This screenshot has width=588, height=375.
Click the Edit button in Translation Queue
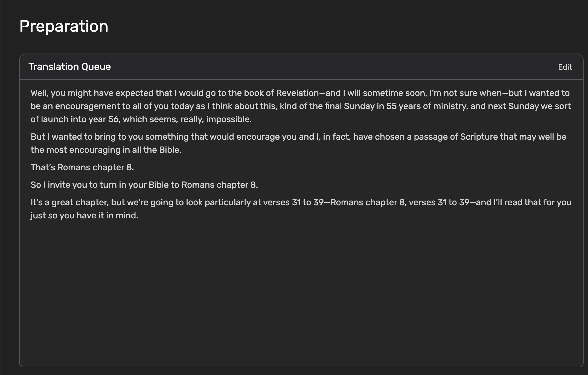pyautogui.click(x=565, y=67)
